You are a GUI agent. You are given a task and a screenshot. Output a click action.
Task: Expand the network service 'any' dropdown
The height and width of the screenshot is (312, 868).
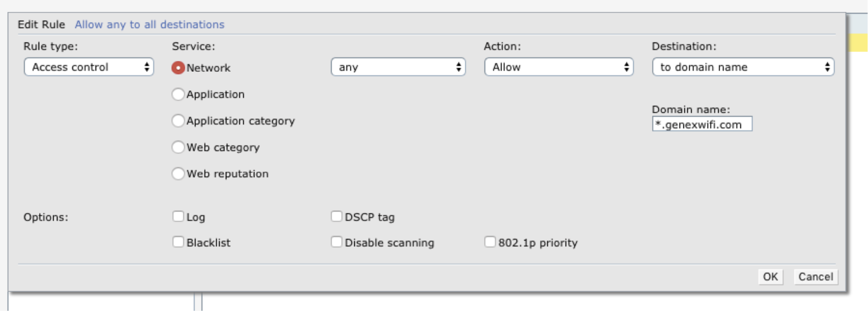click(x=398, y=67)
